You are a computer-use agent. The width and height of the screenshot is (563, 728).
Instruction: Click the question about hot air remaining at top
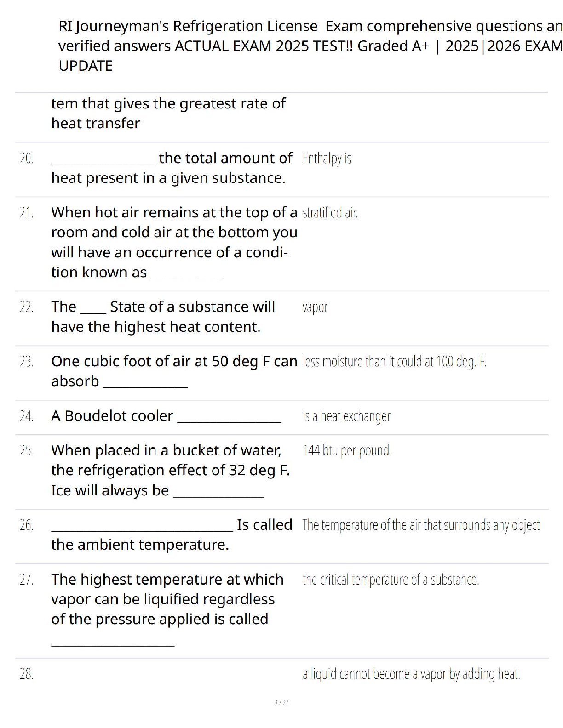tap(174, 242)
